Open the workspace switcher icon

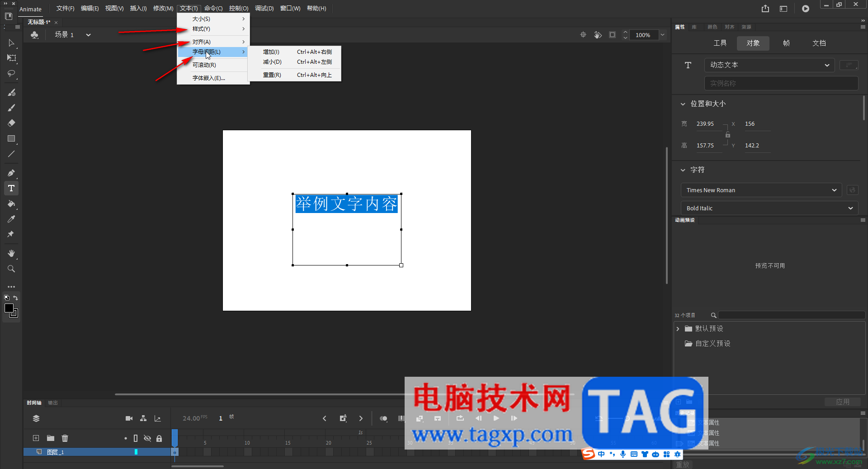point(783,9)
